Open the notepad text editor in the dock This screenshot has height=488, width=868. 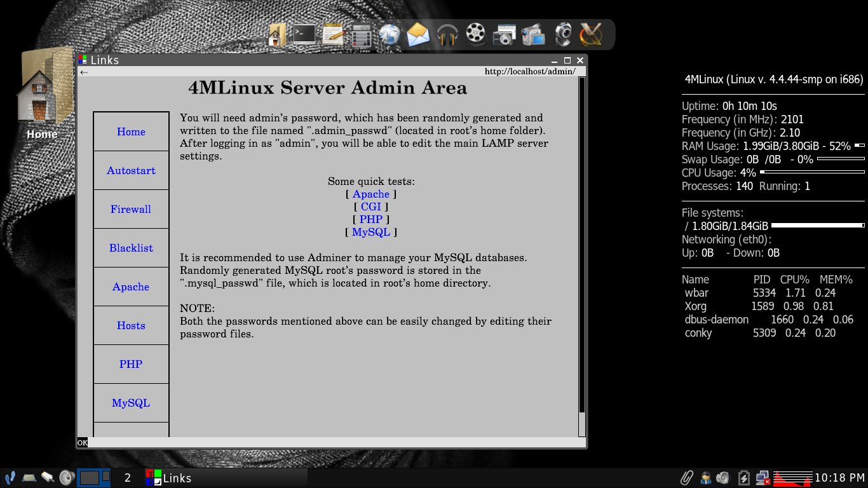pyautogui.click(x=333, y=34)
